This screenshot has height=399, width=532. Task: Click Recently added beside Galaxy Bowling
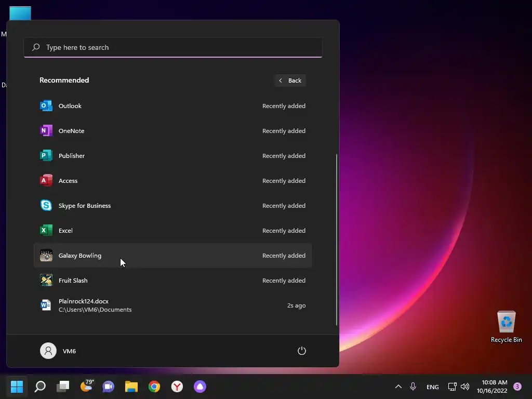click(284, 256)
